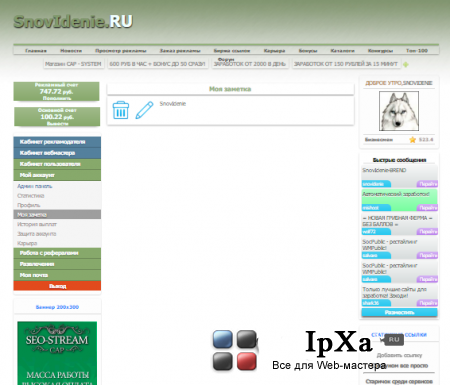
Task: Click Перейти on Автоматический заработок message
Action: point(427,208)
